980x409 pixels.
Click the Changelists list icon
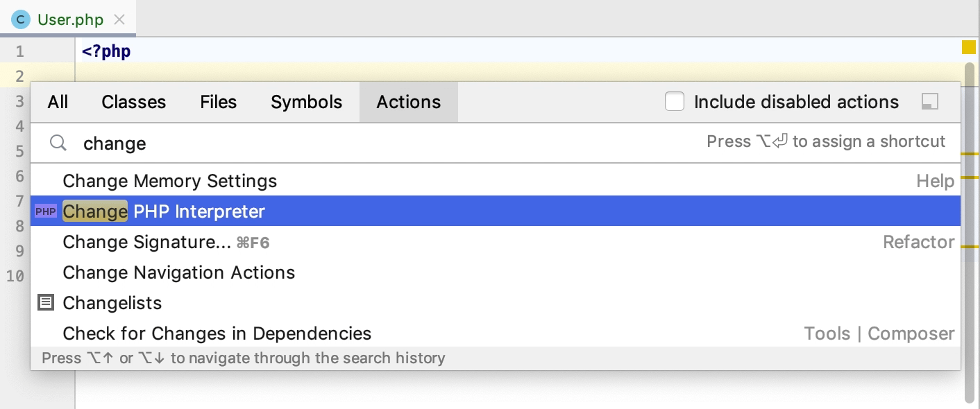tap(46, 303)
